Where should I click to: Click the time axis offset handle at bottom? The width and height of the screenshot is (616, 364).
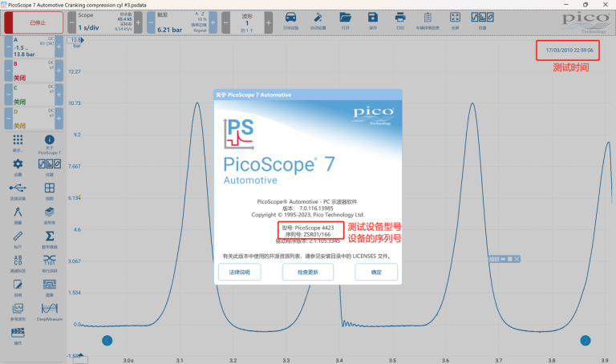point(80,358)
